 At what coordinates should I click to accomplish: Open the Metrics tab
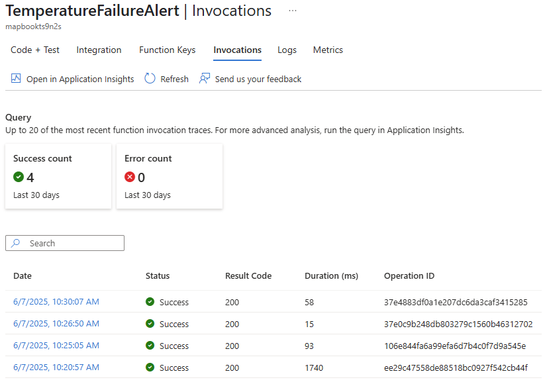tap(328, 50)
